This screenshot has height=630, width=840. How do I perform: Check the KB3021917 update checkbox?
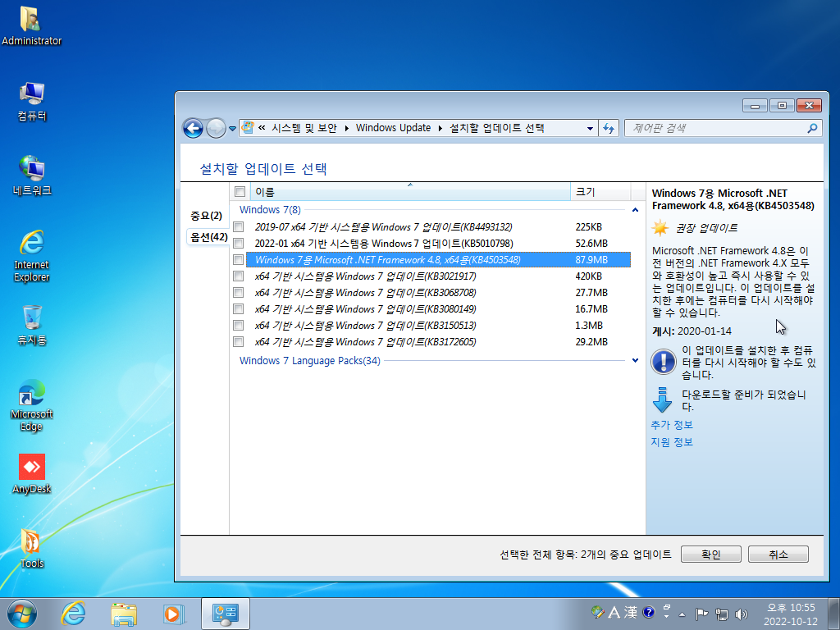coord(239,276)
